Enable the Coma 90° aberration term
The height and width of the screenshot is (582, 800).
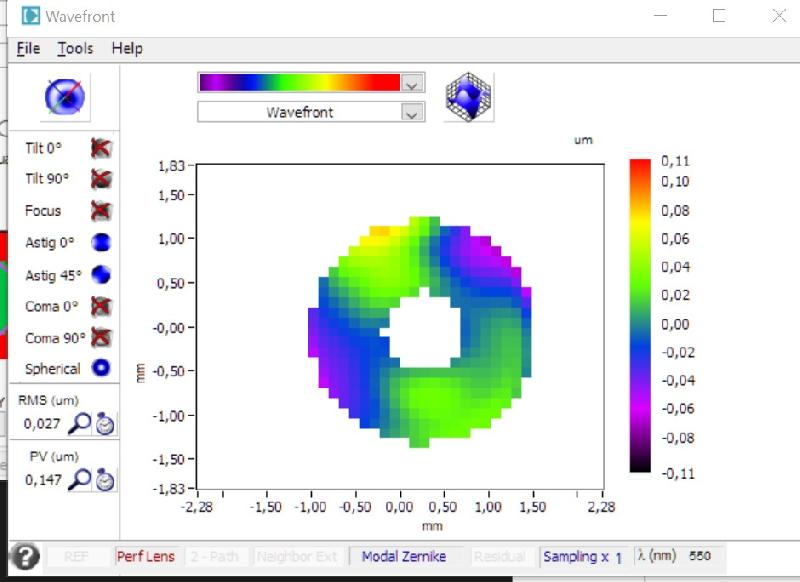coord(101,337)
